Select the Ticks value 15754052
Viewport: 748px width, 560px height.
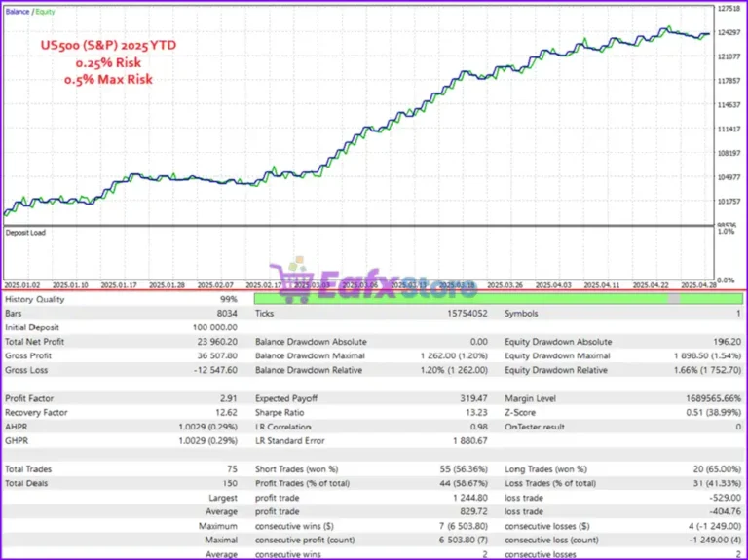[467, 314]
